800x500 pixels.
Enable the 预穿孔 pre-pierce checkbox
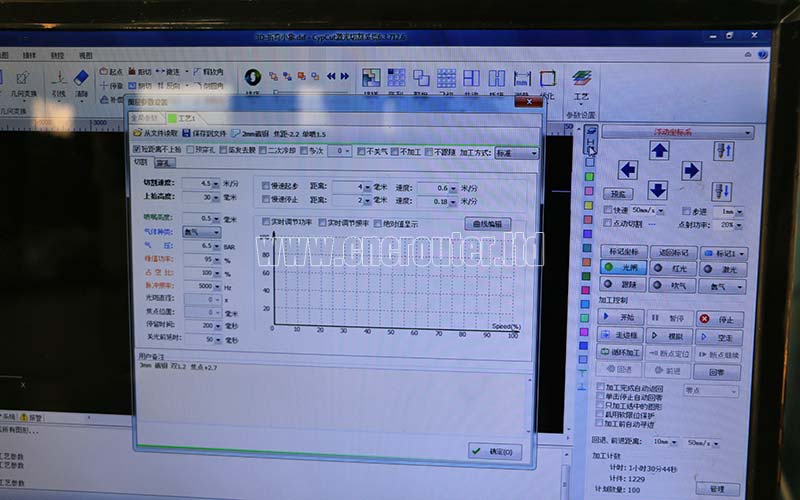190,149
